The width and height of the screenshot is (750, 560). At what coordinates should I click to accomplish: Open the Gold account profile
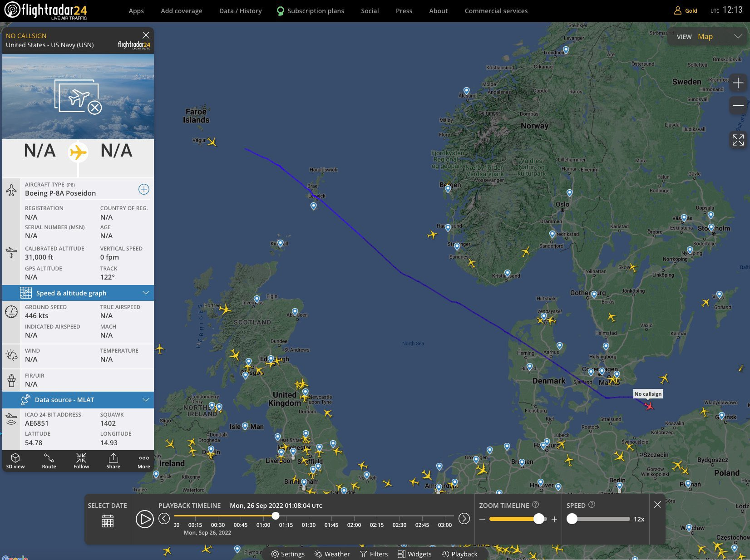[686, 10]
